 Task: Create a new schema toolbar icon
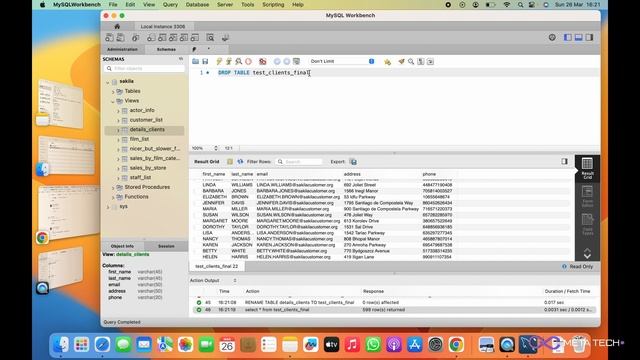pyautogui.click(x=151, y=38)
